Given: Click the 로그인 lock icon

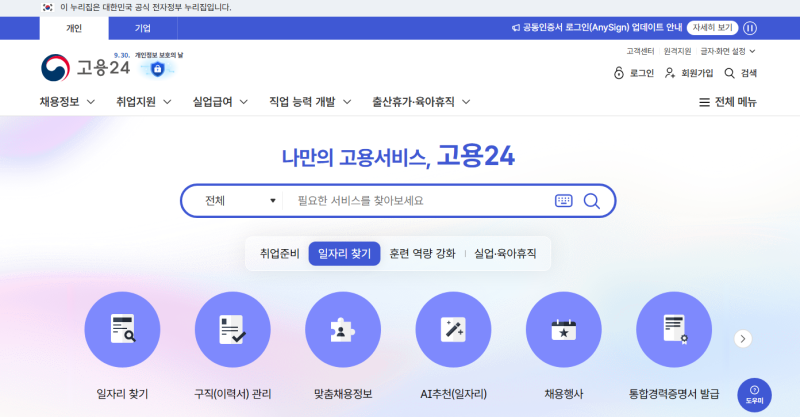Looking at the screenshot, I should tap(618, 73).
